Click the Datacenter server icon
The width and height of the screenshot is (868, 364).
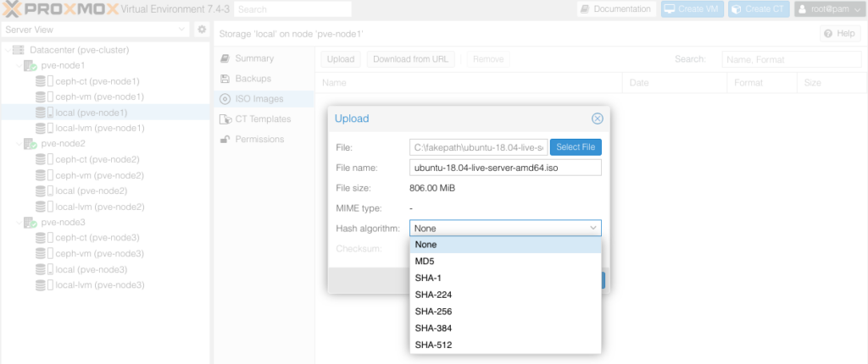coord(19,50)
